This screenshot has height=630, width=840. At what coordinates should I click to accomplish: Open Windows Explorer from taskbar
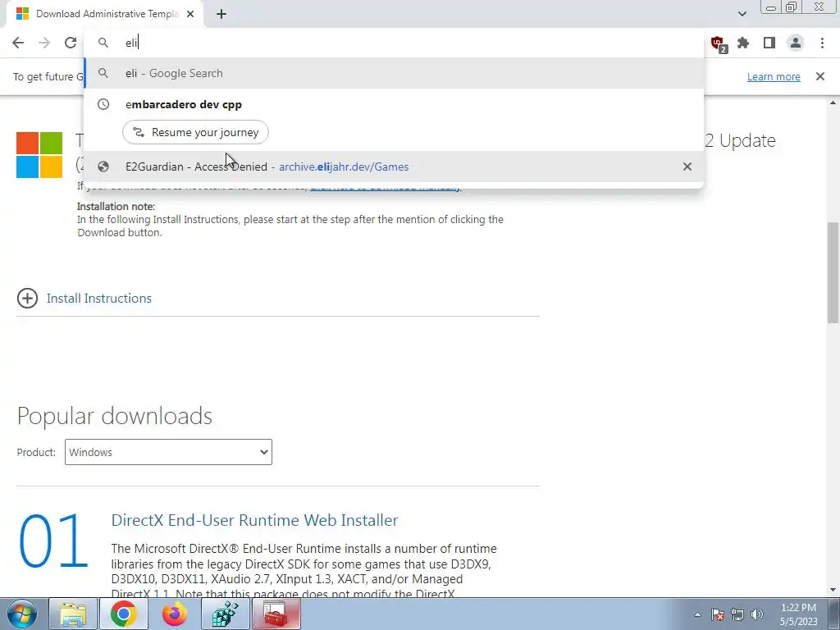tap(73, 614)
